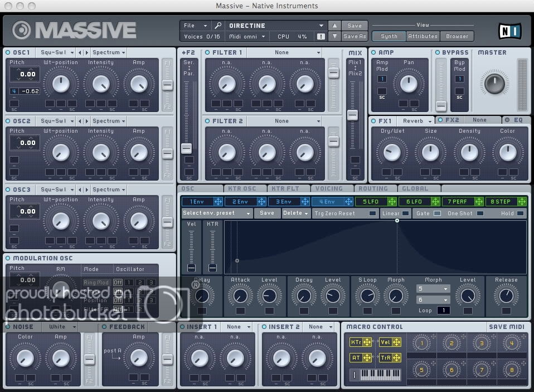Switch to the Browser view button

457,36
